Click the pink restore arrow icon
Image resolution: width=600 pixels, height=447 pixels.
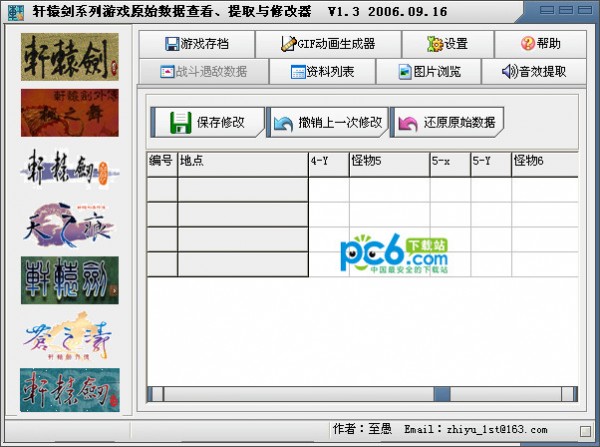(408, 124)
